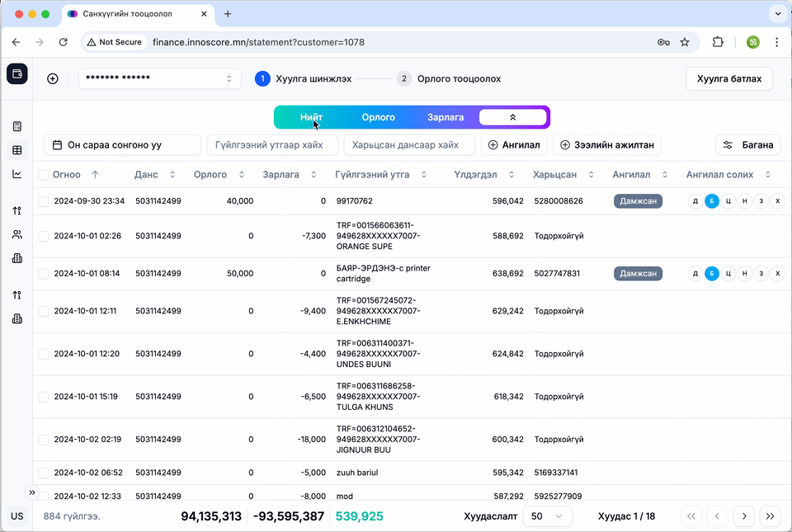Screen dimensions: 792x532
Task: Open the users icon in left sidebar
Action: pyautogui.click(x=16, y=234)
